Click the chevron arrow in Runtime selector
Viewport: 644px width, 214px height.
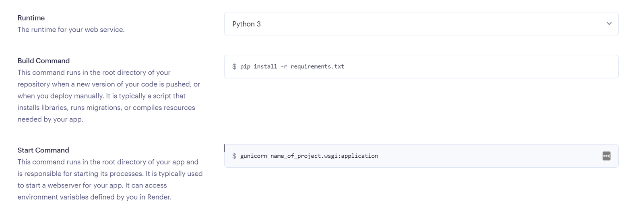609,24
